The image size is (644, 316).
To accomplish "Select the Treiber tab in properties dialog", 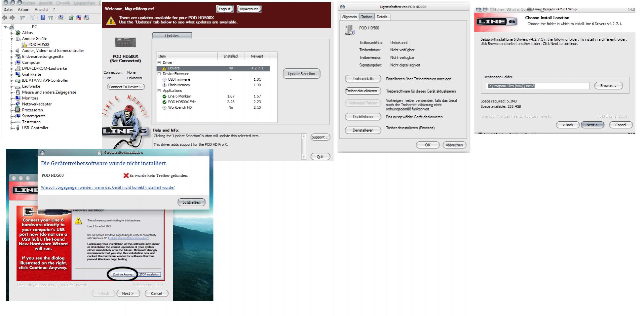I will tap(366, 17).
